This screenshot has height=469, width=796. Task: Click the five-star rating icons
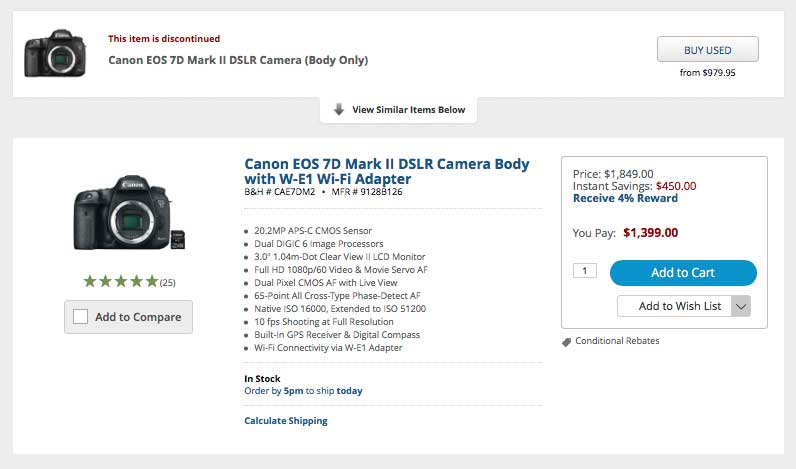pos(121,281)
